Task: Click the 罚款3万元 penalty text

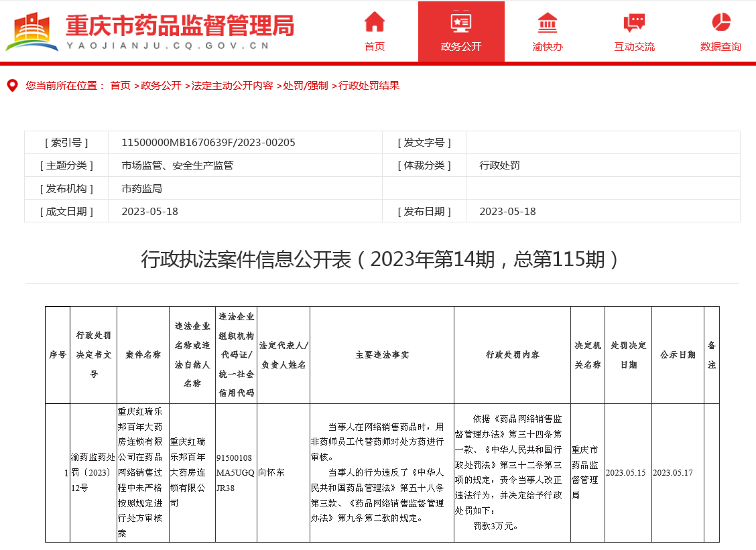Action: click(x=495, y=526)
